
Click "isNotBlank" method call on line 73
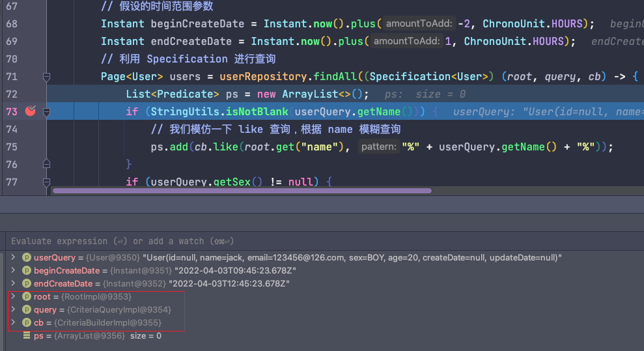click(257, 111)
